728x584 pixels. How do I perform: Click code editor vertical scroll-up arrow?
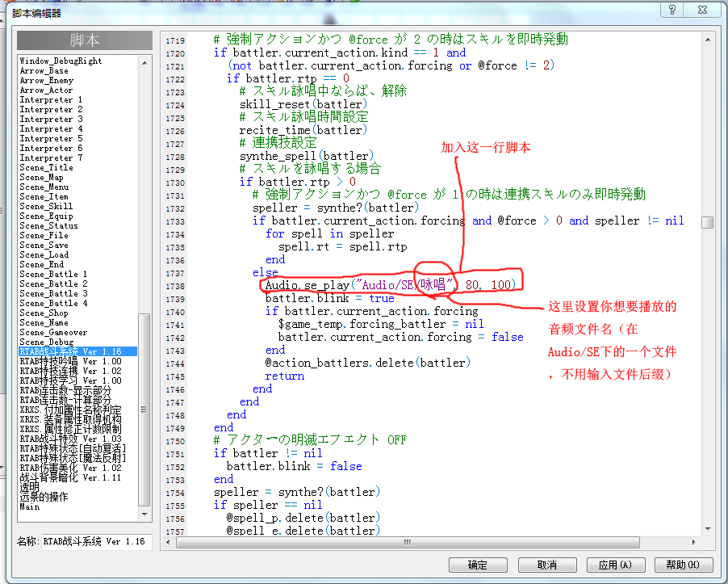pos(708,40)
